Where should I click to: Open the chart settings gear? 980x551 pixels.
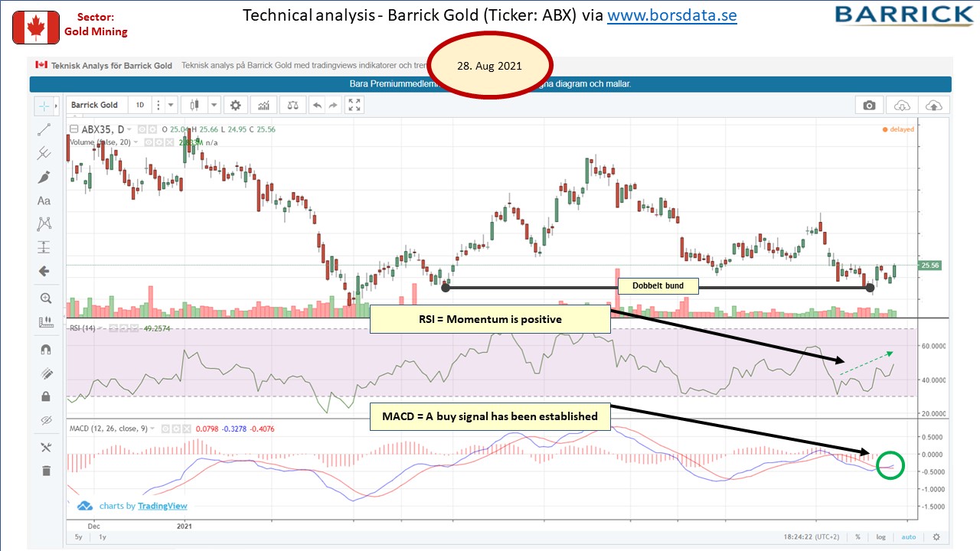coord(236,105)
